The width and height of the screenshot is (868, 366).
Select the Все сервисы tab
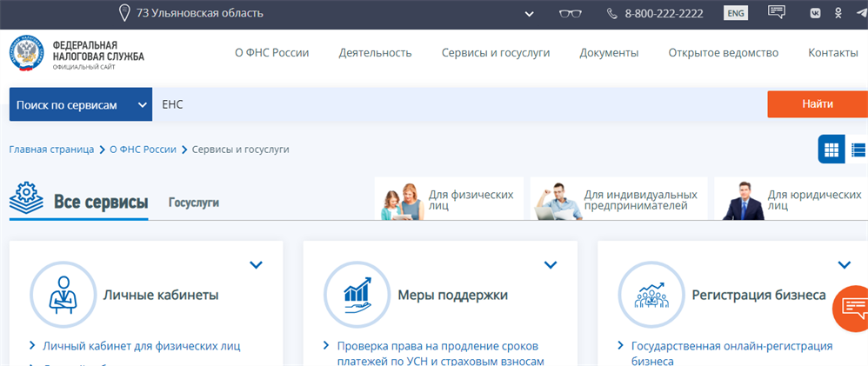[101, 202]
